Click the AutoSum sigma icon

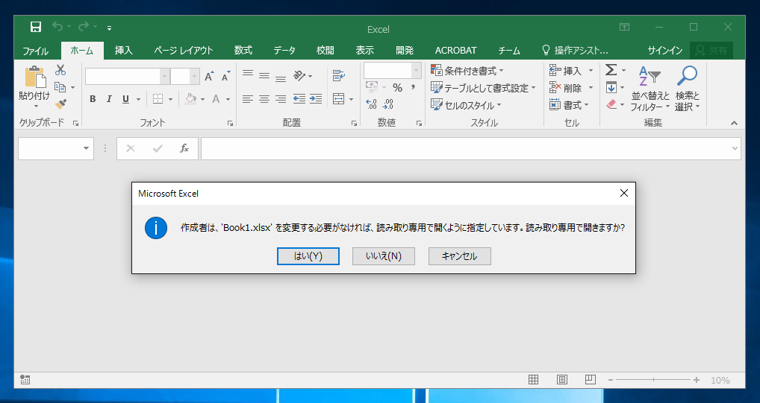611,70
